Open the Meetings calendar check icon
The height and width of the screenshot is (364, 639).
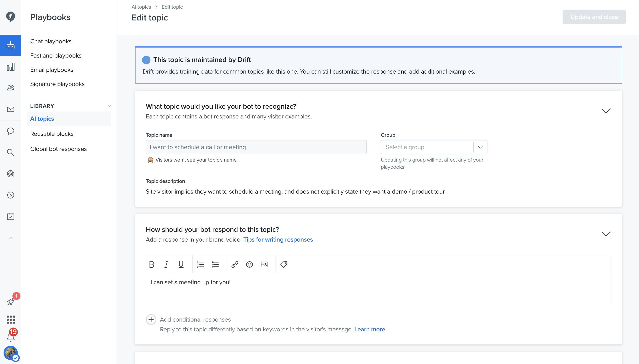tap(10, 216)
